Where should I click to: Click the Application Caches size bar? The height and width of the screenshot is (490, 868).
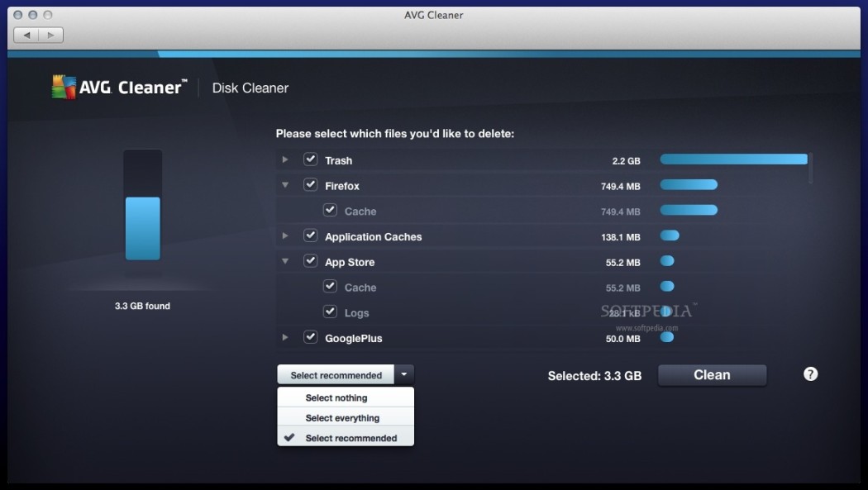pyautogui.click(x=670, y=235)
